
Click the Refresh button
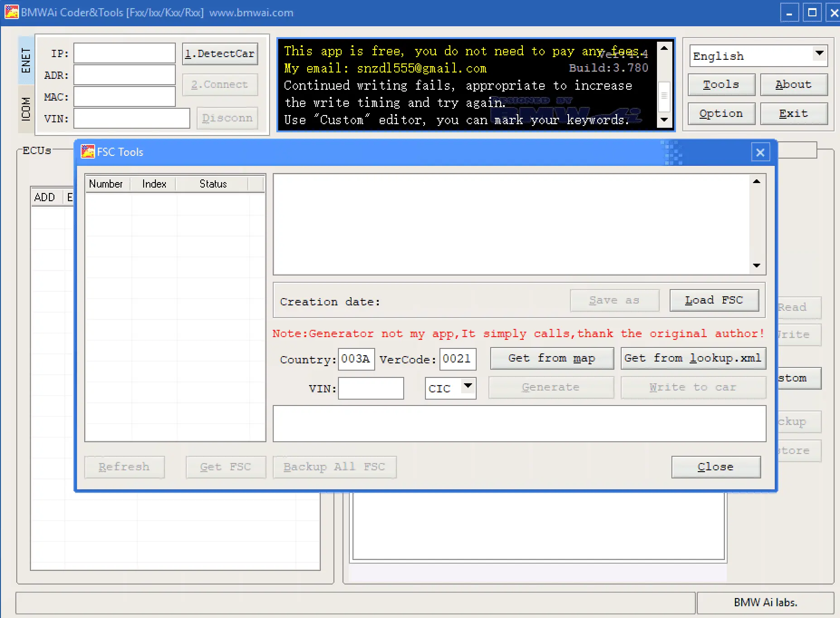pyautogui.click(x=124, y=467)
